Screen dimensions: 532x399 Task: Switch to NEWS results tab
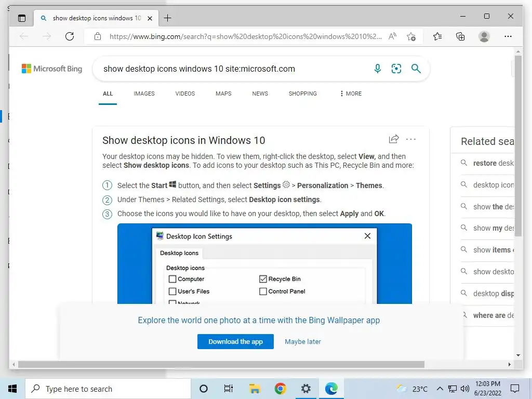pyautogui.click(x=260, y=94)
